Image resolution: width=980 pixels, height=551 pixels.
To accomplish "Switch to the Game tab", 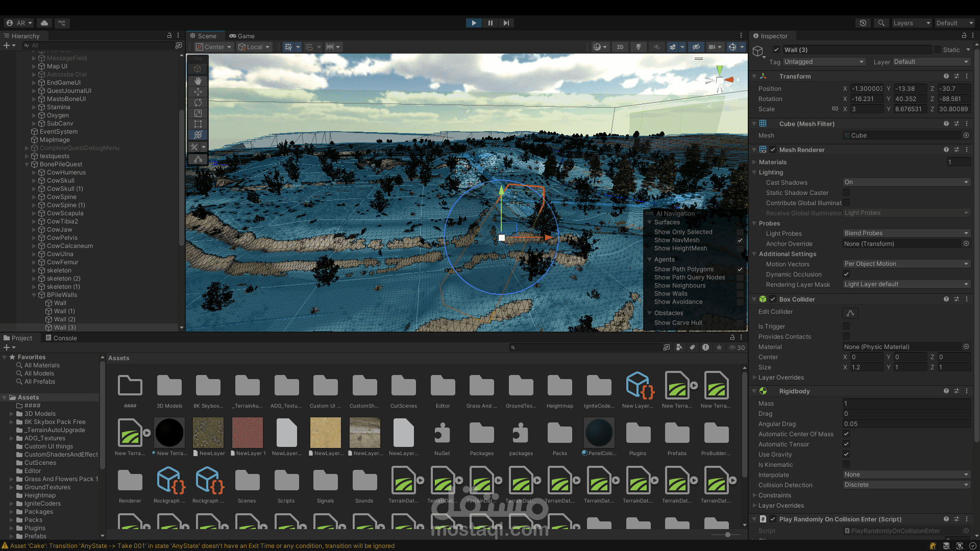I will [242, 36].
